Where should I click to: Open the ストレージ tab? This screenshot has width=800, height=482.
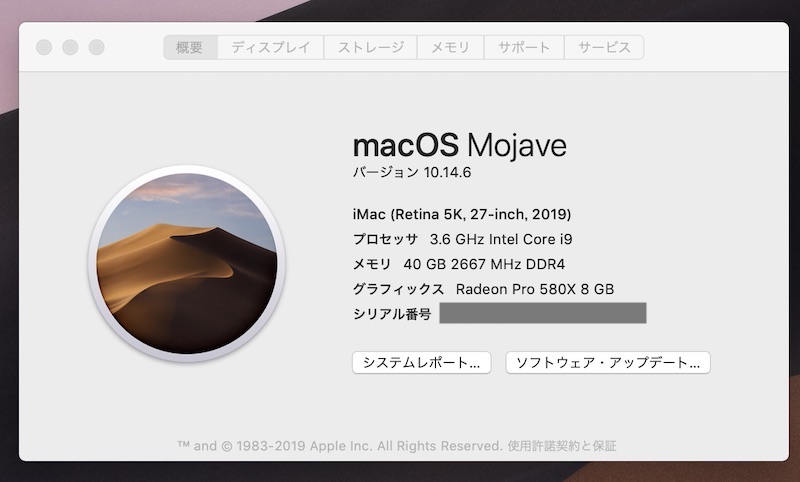click(x=370, y=47)
